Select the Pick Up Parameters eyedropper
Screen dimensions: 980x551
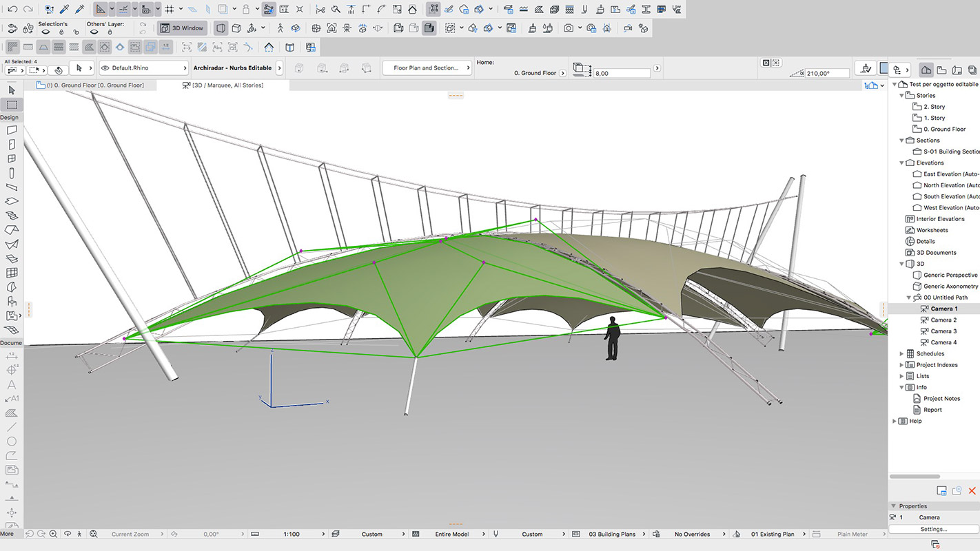(x=64, y=10)
